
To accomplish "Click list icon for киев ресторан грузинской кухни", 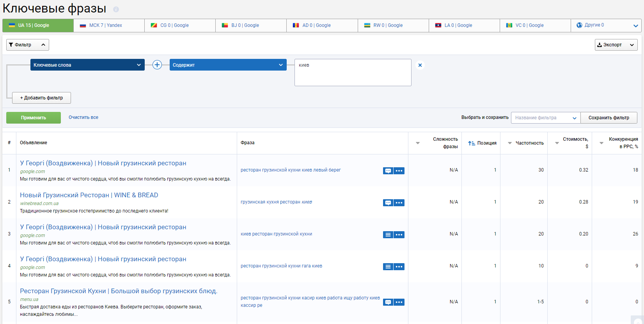I will point(388,235).
